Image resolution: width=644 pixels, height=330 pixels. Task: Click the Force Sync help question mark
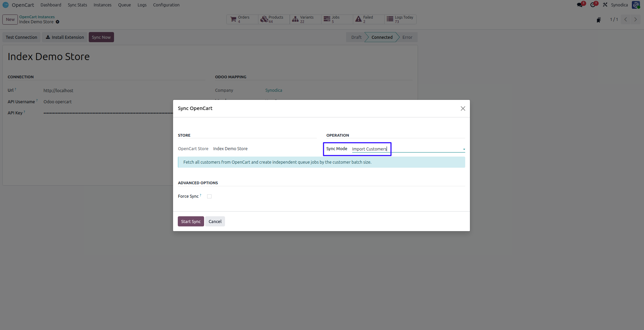tap(200, 195)
